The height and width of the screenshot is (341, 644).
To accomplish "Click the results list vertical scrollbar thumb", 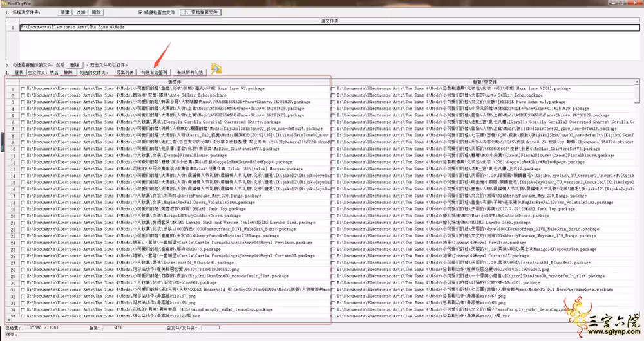I will 637,93.
